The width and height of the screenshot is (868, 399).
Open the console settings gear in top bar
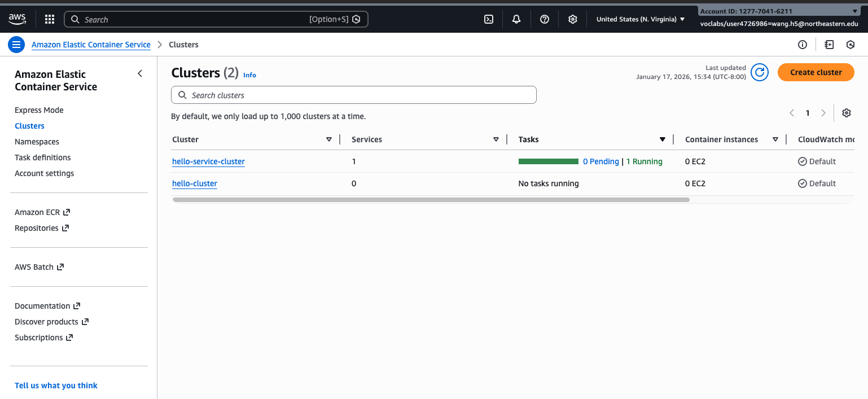point(573,19)
